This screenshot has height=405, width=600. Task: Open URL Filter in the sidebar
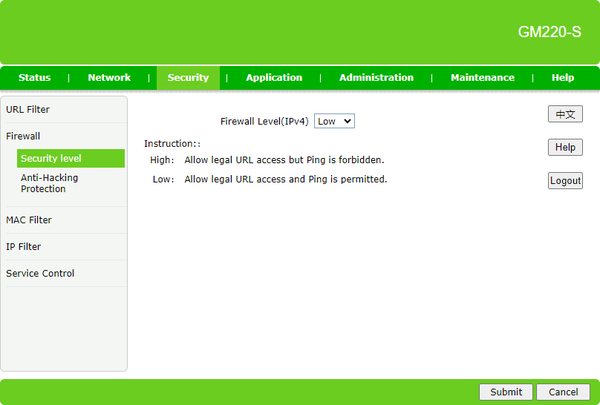[x=28, y=109]
